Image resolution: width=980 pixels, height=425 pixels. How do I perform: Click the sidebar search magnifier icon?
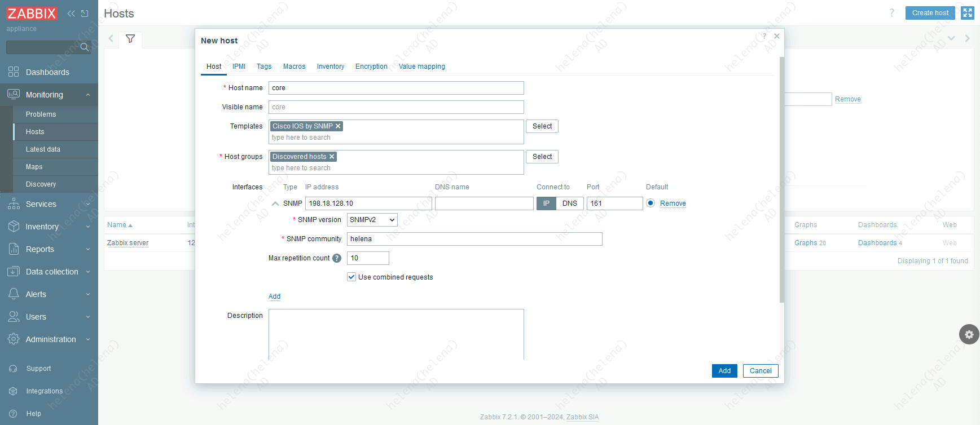(85, 47)
